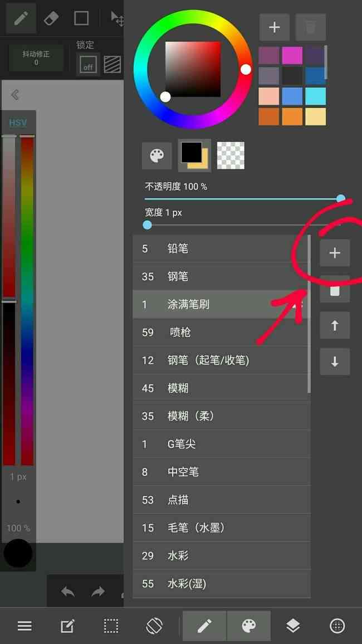Pick the magenta palette swatch
The image size is (362, 644).
[x=292, y=56]
